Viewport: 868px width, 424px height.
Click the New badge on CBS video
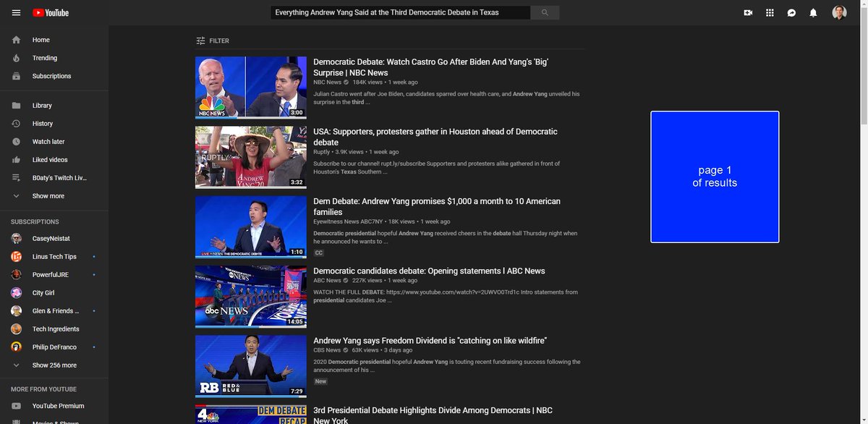click(320, 381)
